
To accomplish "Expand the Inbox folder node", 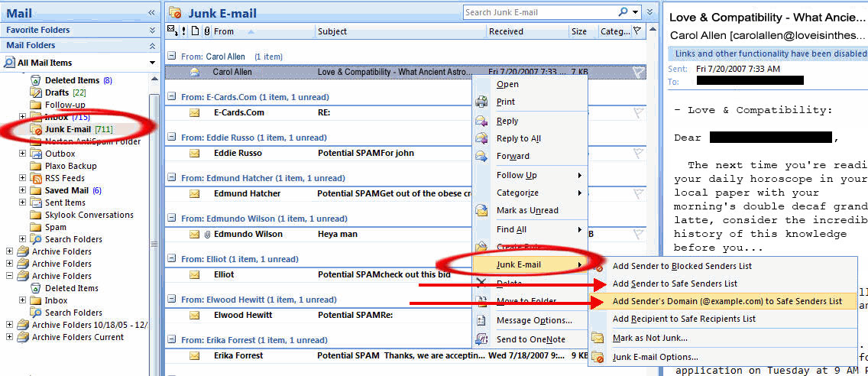I will pos(23,117).
